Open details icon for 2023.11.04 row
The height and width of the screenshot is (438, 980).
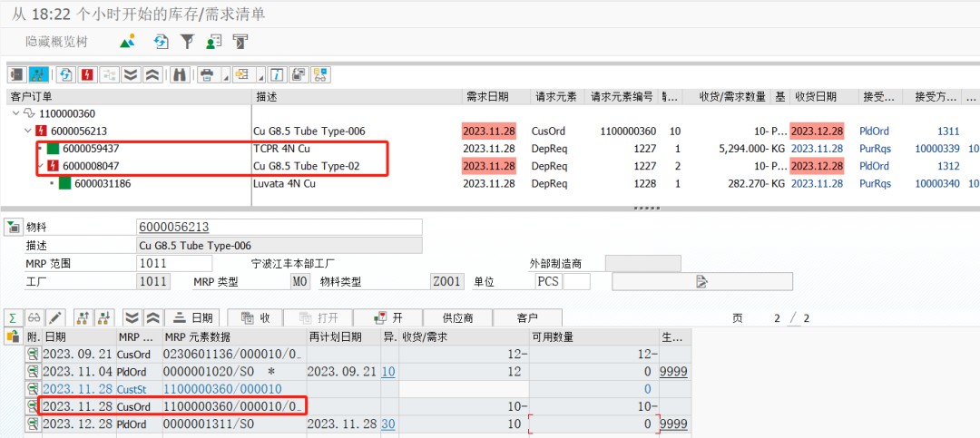click(33, 371)
